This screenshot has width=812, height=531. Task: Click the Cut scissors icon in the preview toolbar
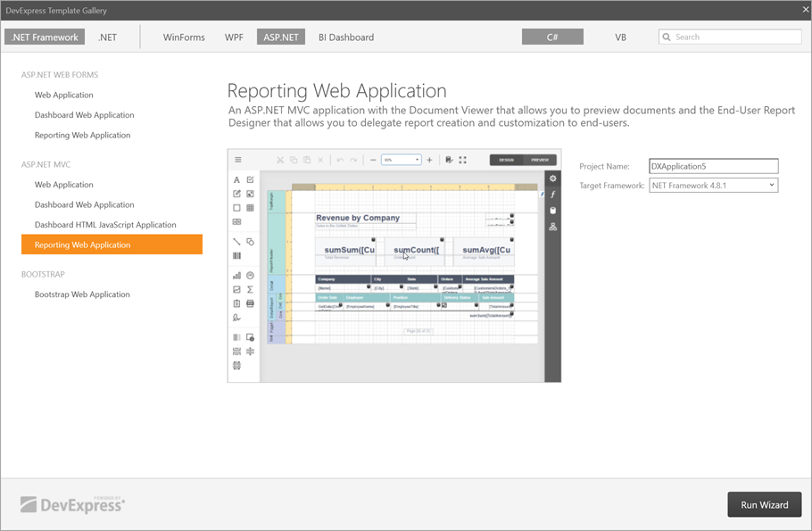coord(280,160)
